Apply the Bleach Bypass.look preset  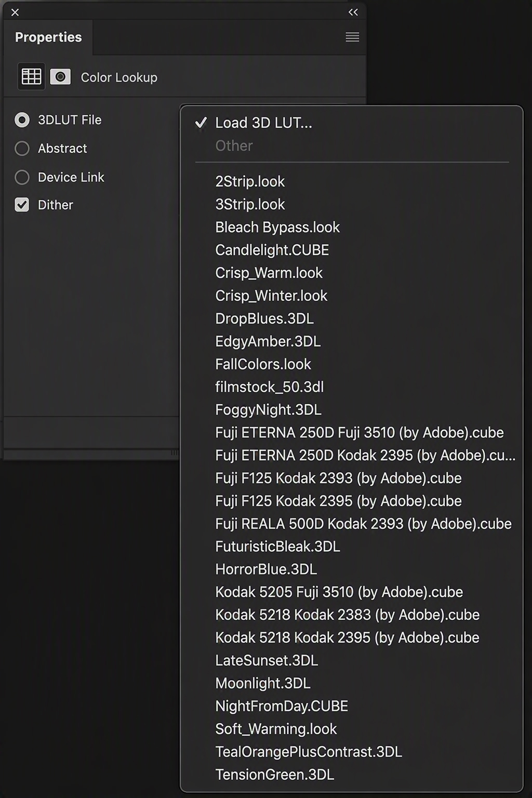pyautogui.click(x=352, y=227)
